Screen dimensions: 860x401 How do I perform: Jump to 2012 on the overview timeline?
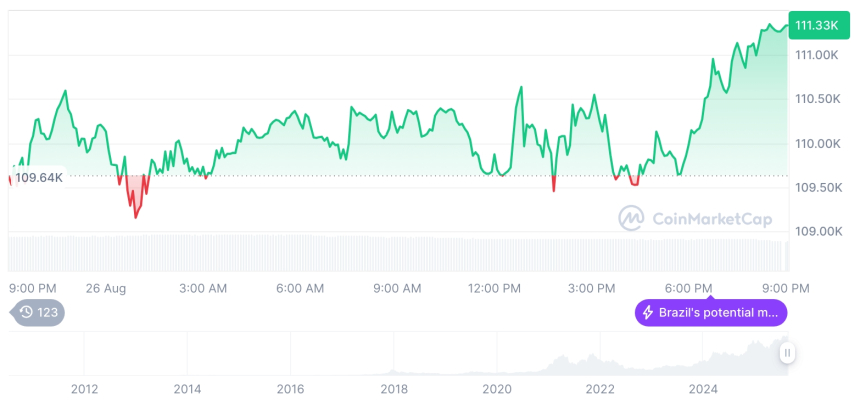[x=84, y=388]
